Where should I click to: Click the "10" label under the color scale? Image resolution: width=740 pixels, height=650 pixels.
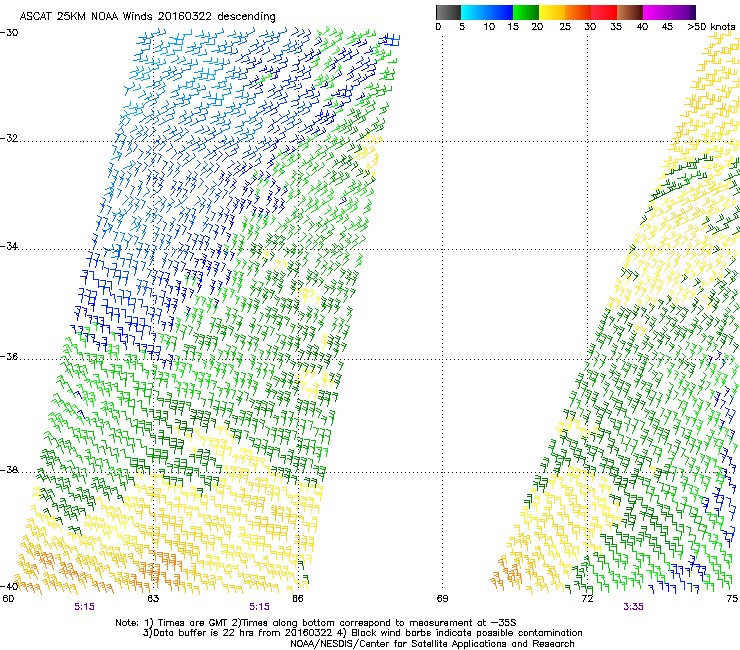click(x=489, y=27)
